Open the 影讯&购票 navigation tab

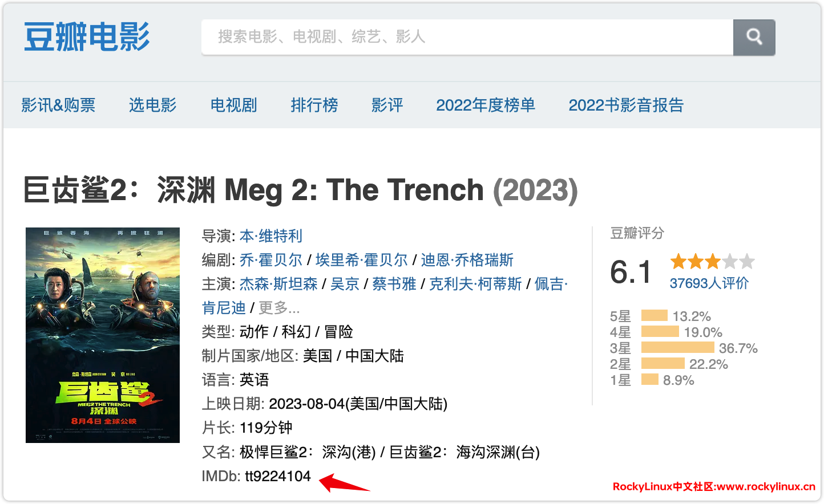[x=58, y=105]
